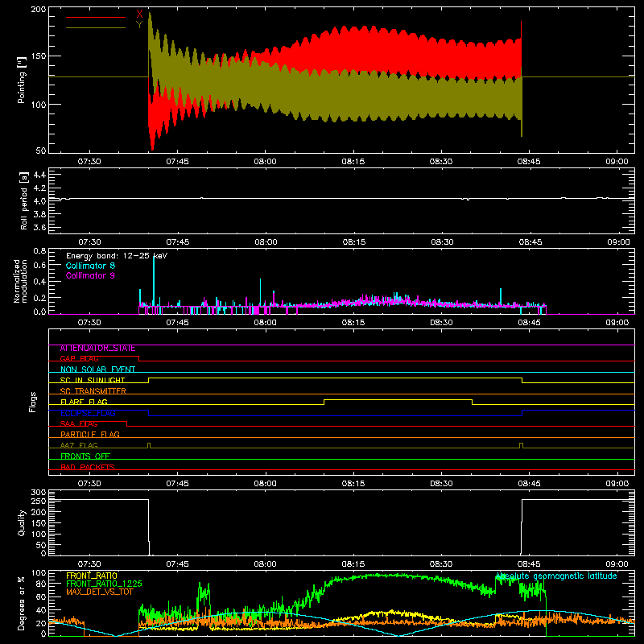644x644 pixels.
Task: Click the 'Roll period [s]' axis title
Action: 24,200
